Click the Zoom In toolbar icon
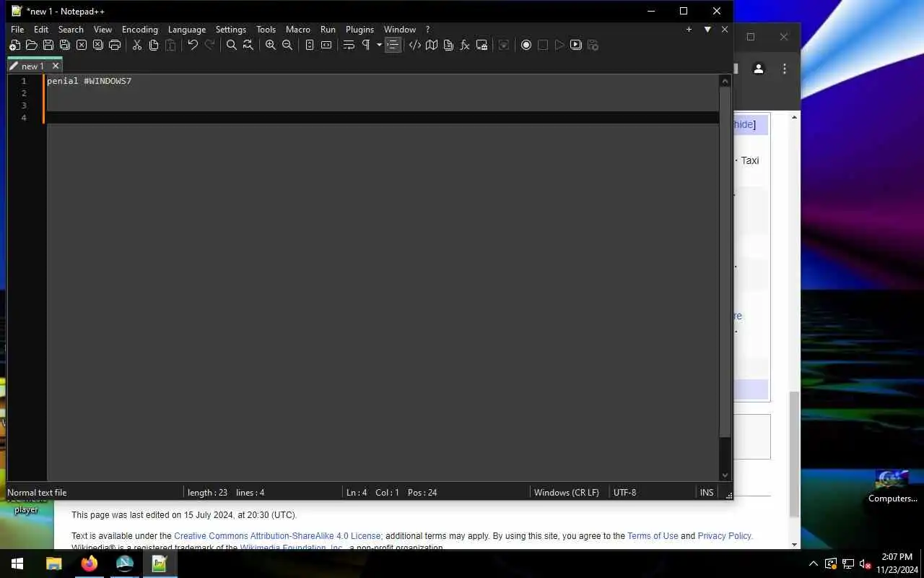The height and width of the screenshot is (578, 924). pos(270,45)
